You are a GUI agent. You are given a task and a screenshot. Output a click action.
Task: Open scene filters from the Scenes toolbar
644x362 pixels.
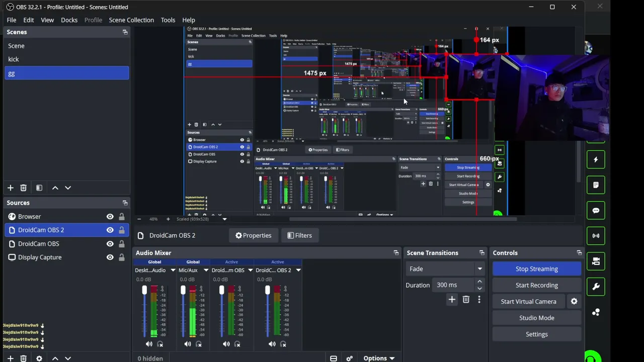[x=39, y=188]
